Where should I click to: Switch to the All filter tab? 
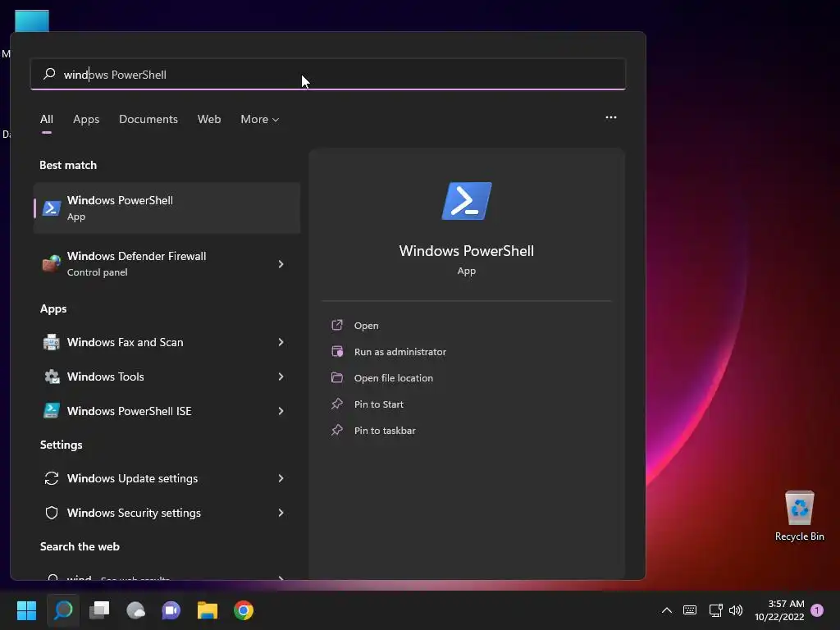[x=47, y=119]
